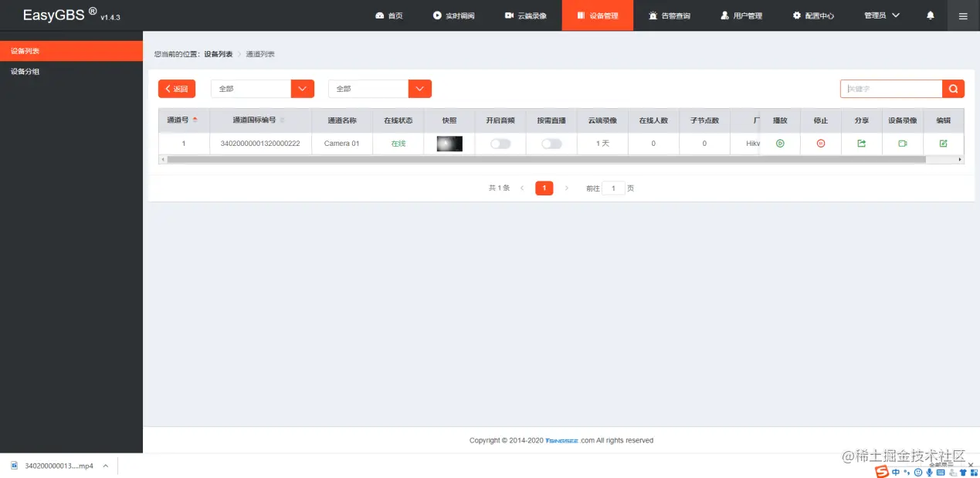Select 设备列表 in the sidebar
The height and width of the screenshot is (478, 980).
click(x=71, y=51)
